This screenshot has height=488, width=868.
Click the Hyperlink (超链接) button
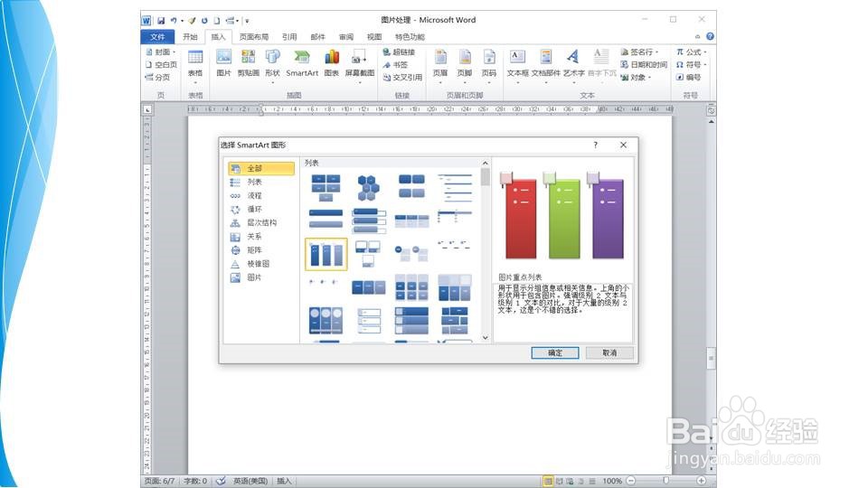pos(399,52)
